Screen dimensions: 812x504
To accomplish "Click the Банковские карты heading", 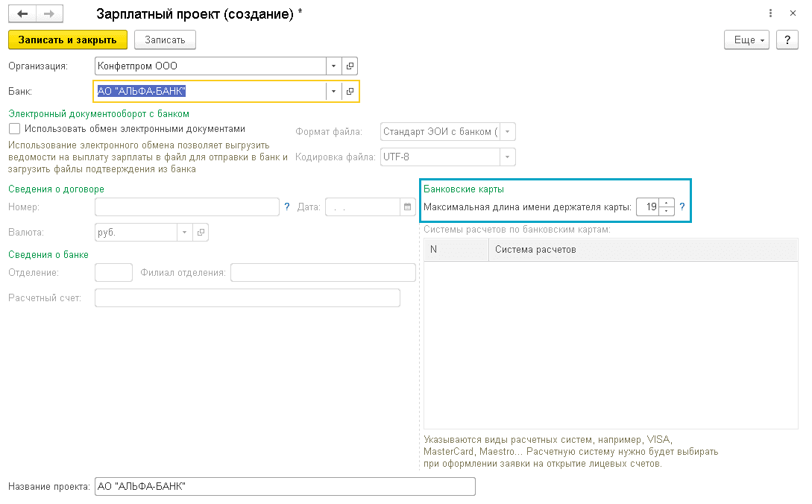I will (464, 189).
